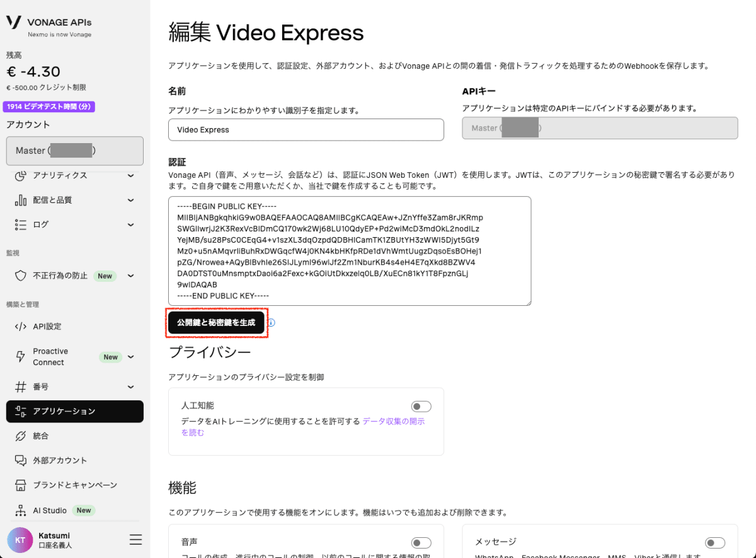Click the Katsumi user name
The image size is (756, 558).
click(54, 535)
